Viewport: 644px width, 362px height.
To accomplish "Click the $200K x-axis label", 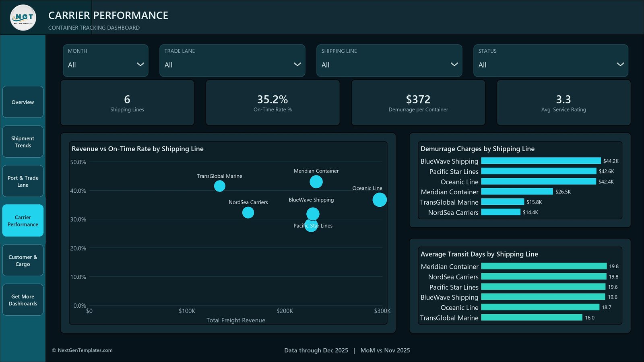I will (x=285, y=311).
